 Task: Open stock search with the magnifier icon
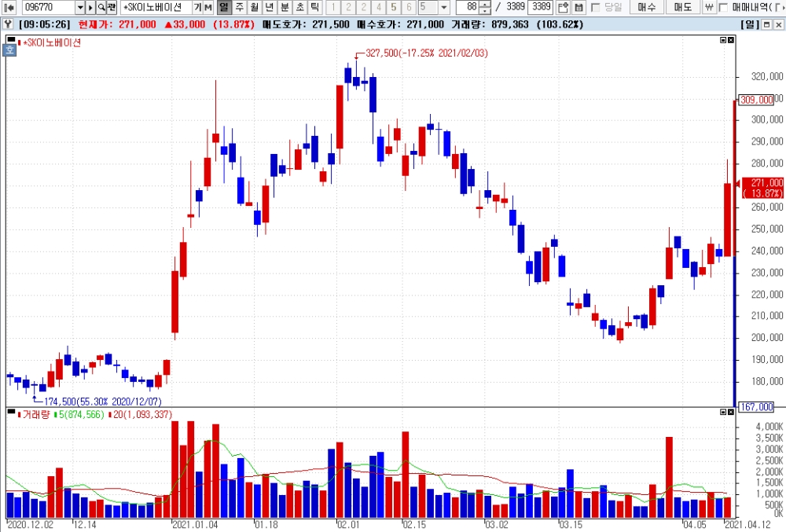coord(101,7)
